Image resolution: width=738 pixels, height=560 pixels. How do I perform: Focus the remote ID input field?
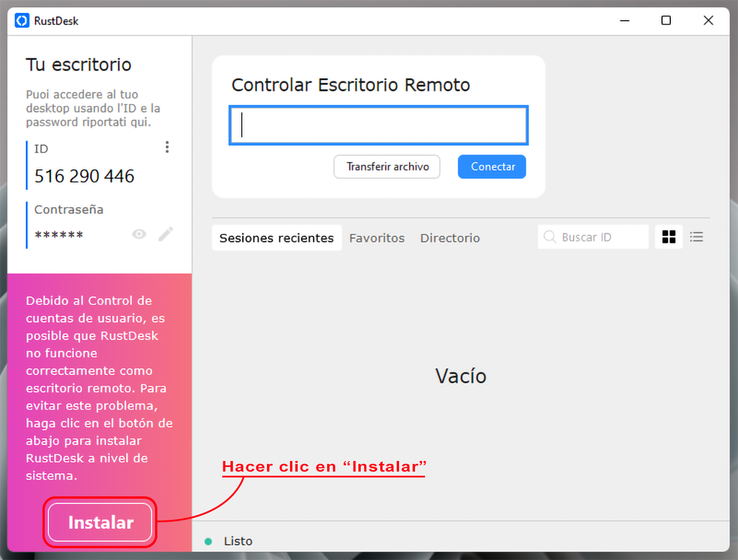pos(378,125)
